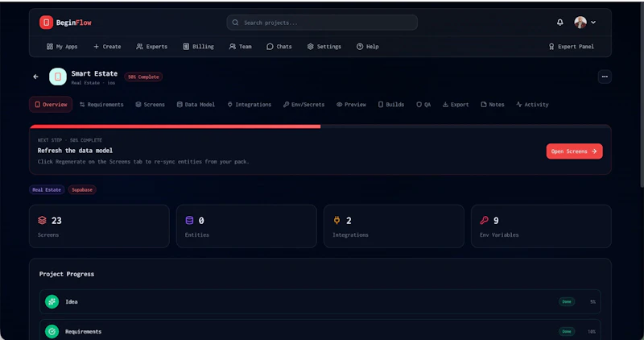
Task: Open the 2 Integrations card
Action: pos(394,226)
